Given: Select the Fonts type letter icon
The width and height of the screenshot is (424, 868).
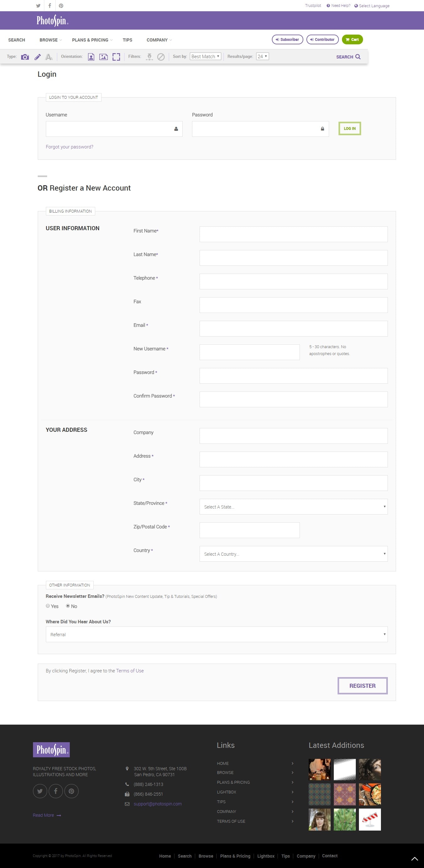Looking at the screenshot, I should tap(49, 57).
